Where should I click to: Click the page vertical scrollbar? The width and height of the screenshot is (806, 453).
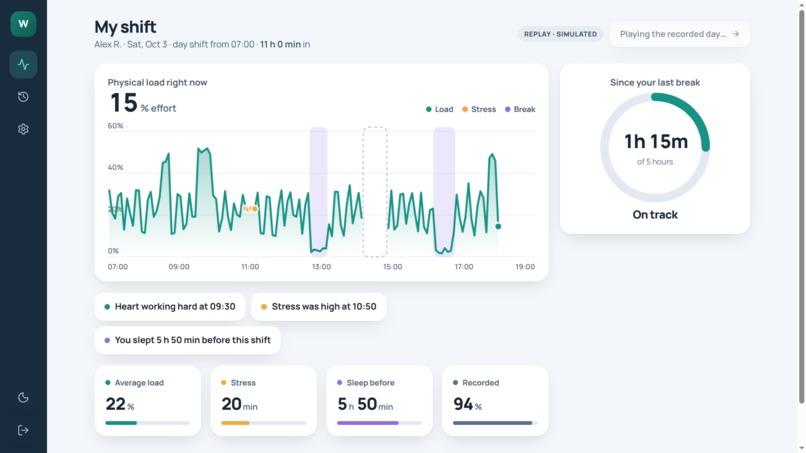coord(801,206)
